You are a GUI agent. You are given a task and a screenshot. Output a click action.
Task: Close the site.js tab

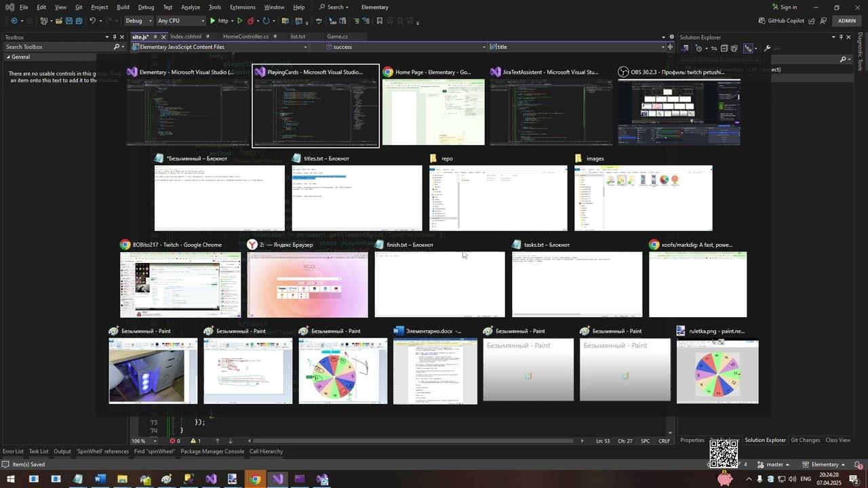click(163, 37)
